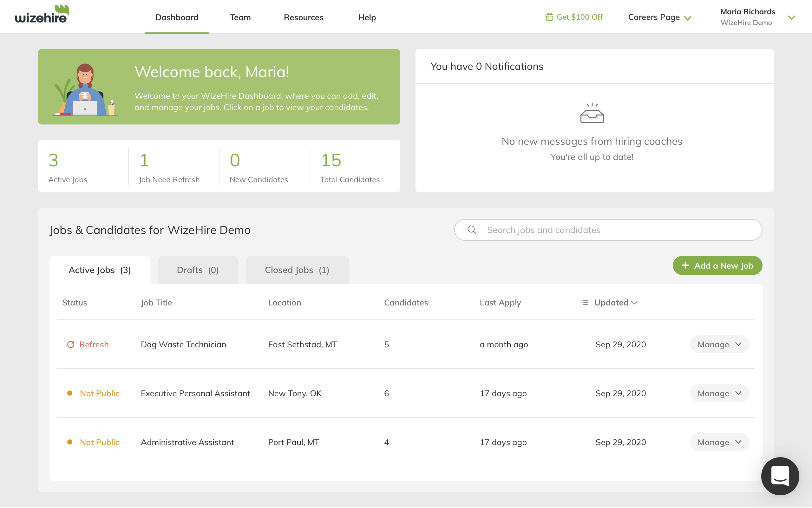This screenshot has width=812, height=508.
Task: Click the orange status dot for Executive Personal Assistant
Action: (x=70, y=393)
